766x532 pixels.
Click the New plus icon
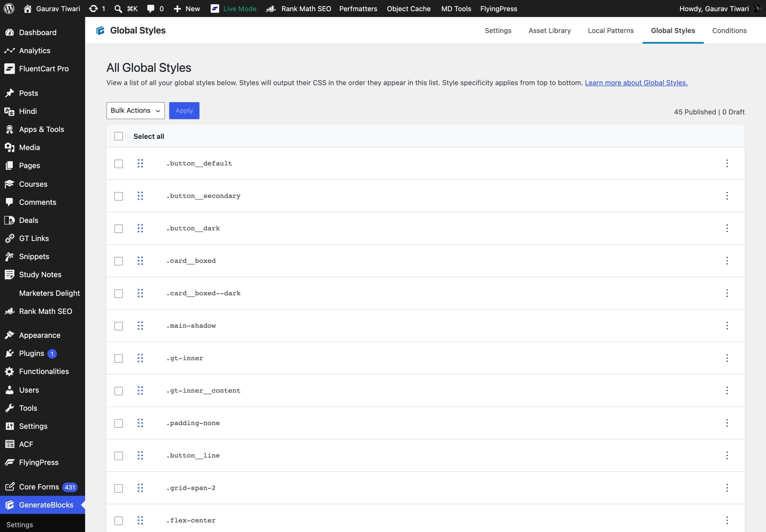coord(177,9)
